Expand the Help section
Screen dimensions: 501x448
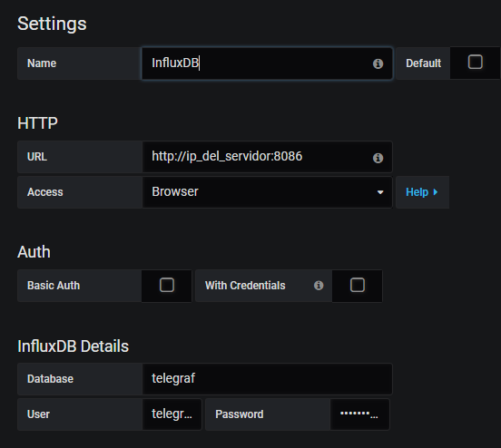[422, 192]
